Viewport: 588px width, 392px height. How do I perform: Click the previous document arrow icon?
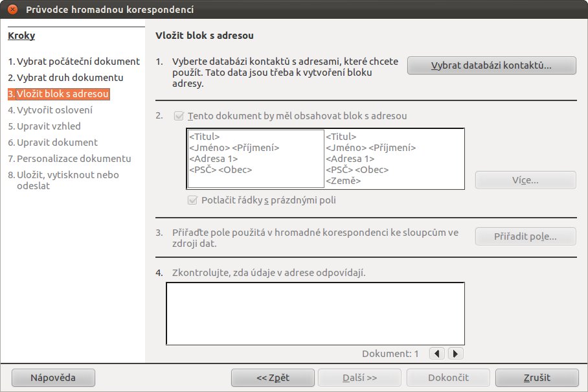pos(437,353)
